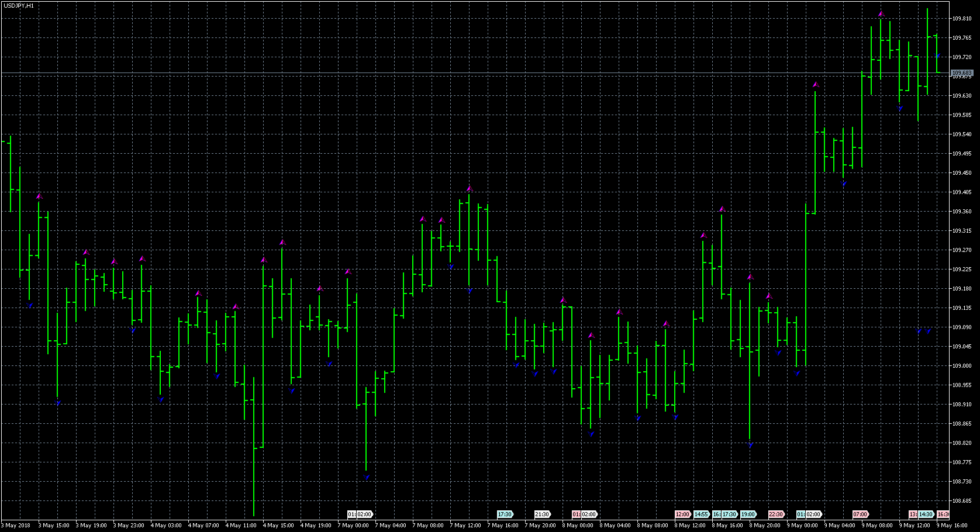Image resolution: width=980 pixels, height=532 pixels.
Task: Click the 9 May 04:00 time label
Action: 840,526
